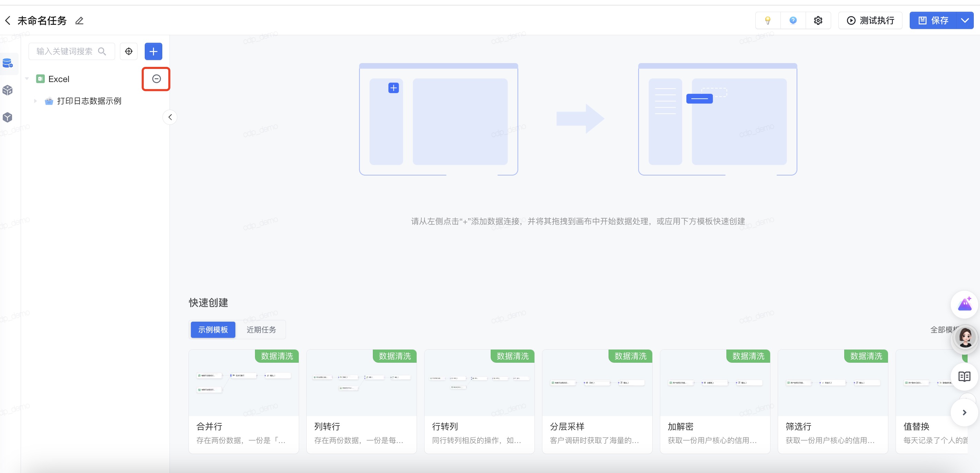Select the 示例模板 tab
The image size is (980, 473).
(213, 330)
